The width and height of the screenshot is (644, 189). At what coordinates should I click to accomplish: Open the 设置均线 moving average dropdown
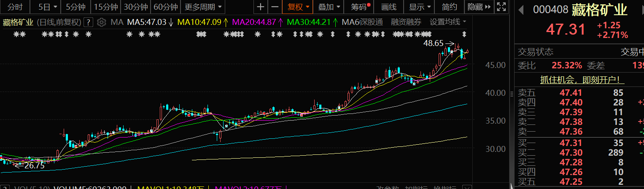point(448,22)
